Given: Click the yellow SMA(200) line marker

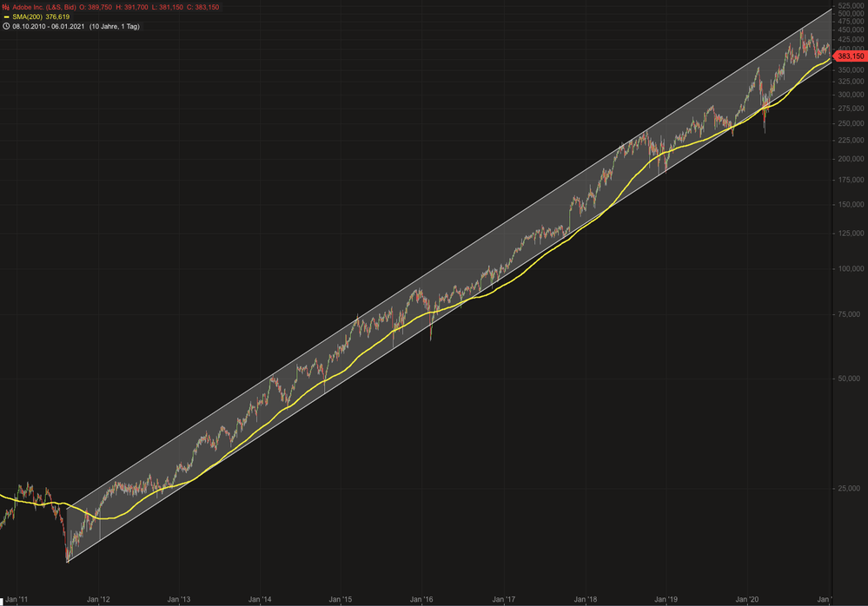Looking at the screenshot, I should pyautogui.click(x=6, y=17).
